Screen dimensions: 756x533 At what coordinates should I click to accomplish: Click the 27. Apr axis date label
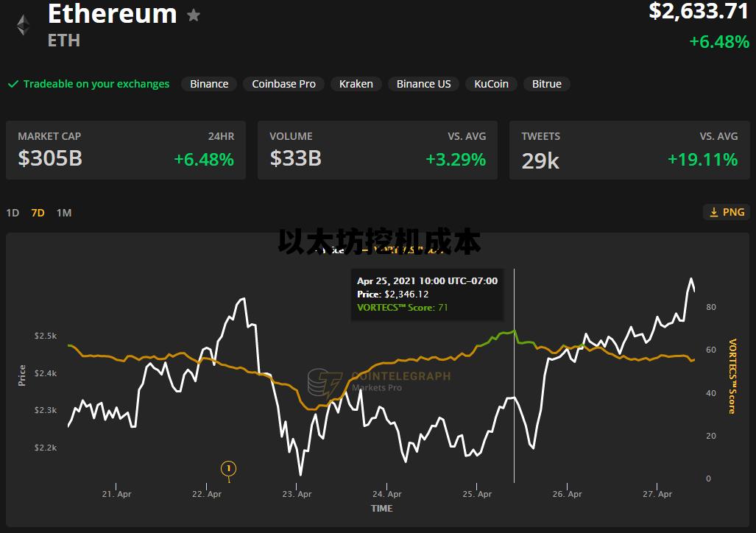(657, 494)
